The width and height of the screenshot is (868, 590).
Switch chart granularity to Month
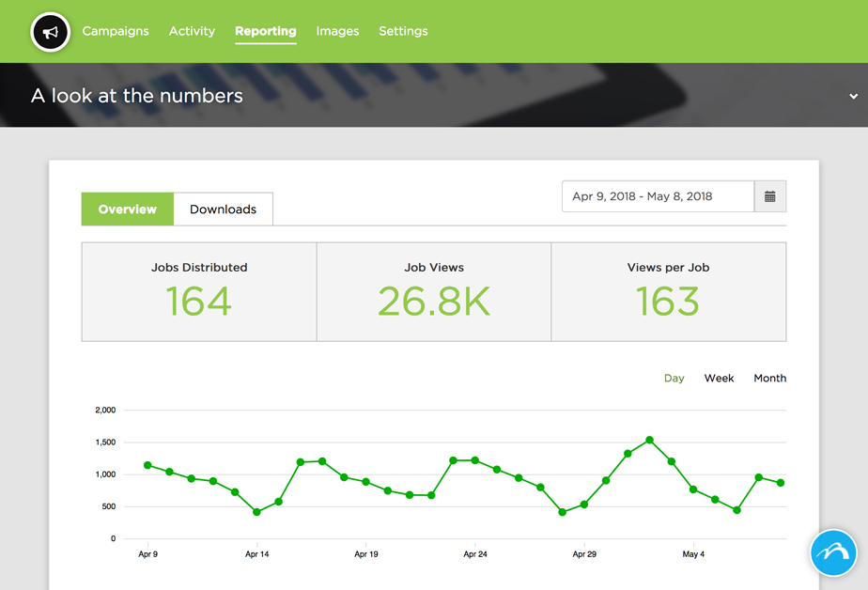pos(769,378)
